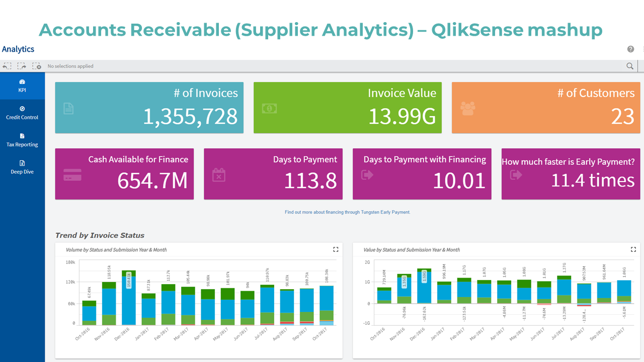Open the # of Customers orange tile

[546, 108]
